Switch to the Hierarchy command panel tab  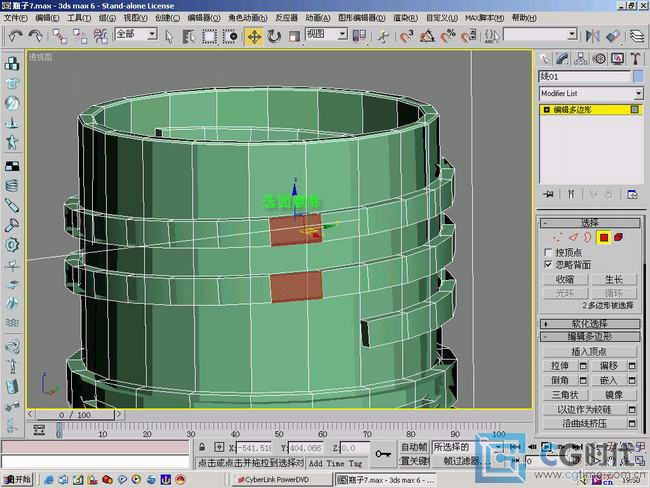[581, 59]
